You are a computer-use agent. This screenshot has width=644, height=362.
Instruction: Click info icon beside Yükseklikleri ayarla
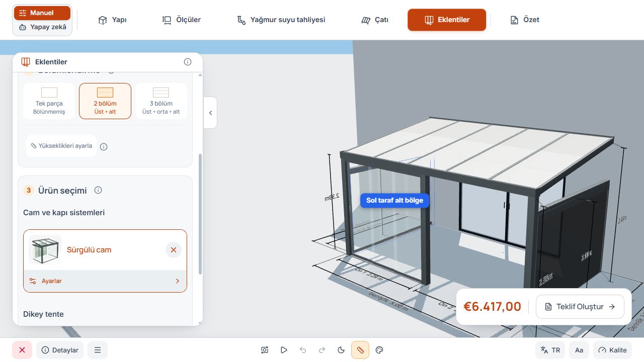pos(104,147)
